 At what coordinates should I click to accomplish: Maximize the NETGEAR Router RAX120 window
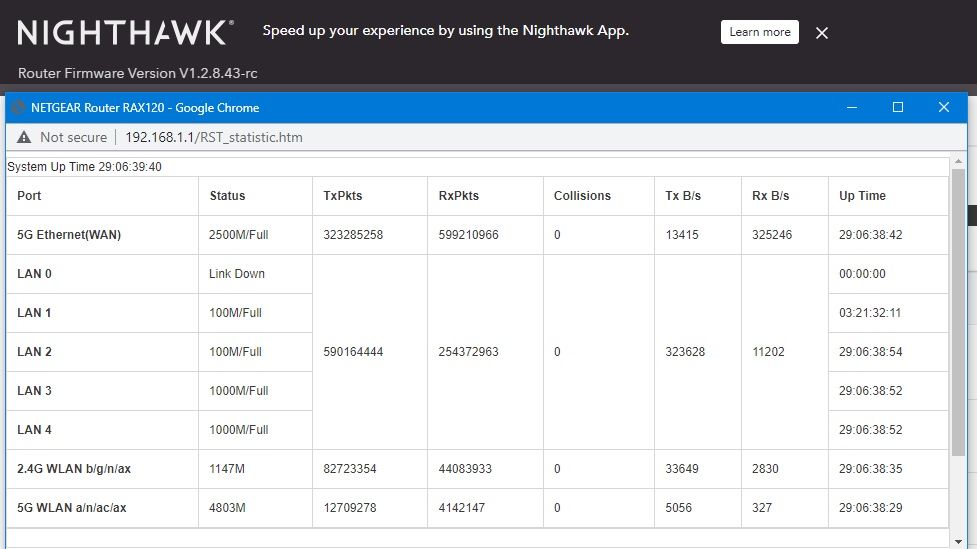coord(897,107)
